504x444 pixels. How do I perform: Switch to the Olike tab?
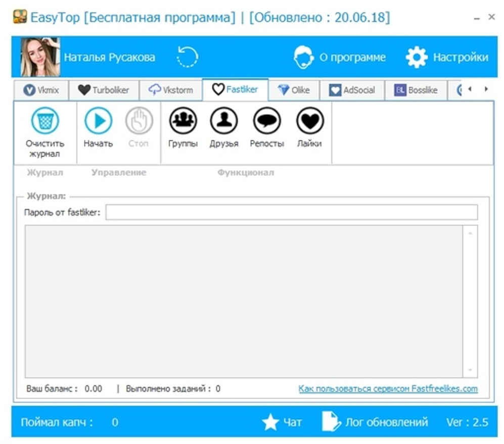[x=294, y=90]
